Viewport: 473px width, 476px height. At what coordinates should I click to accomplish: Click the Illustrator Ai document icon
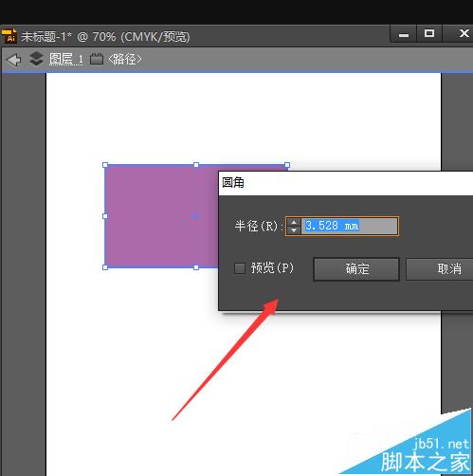9,36
